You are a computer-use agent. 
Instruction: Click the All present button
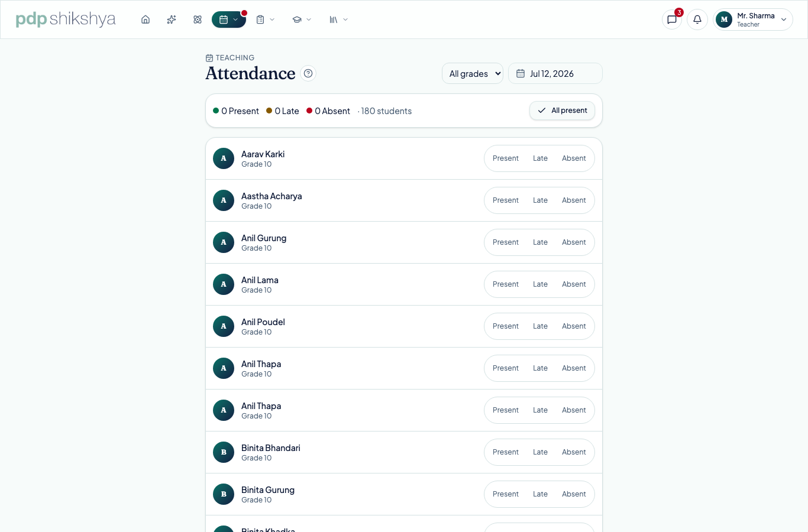[562, 111]
